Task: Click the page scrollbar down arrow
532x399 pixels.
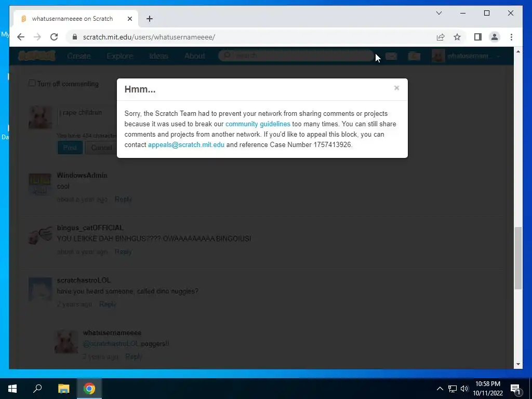Action: point(518,364)
